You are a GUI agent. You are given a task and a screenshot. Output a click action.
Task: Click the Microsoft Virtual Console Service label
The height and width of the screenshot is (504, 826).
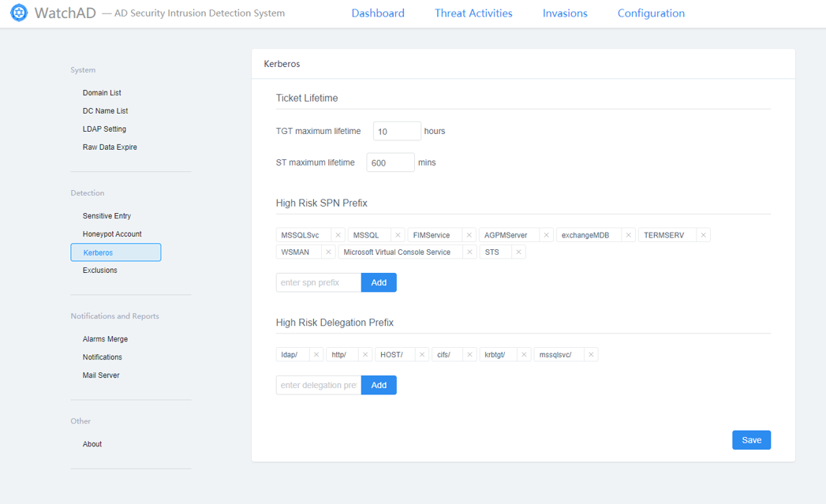(397, 252)
